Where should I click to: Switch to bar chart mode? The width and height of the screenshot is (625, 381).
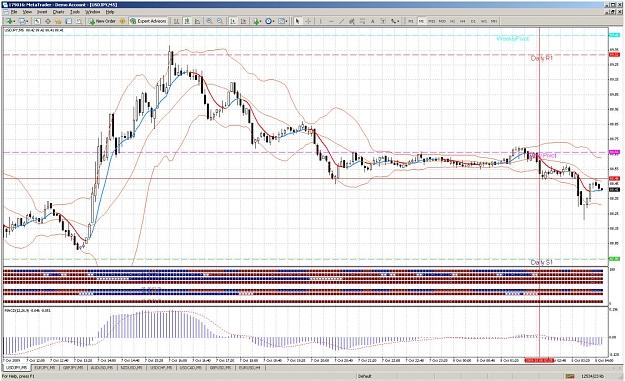[x=176, y=21]
